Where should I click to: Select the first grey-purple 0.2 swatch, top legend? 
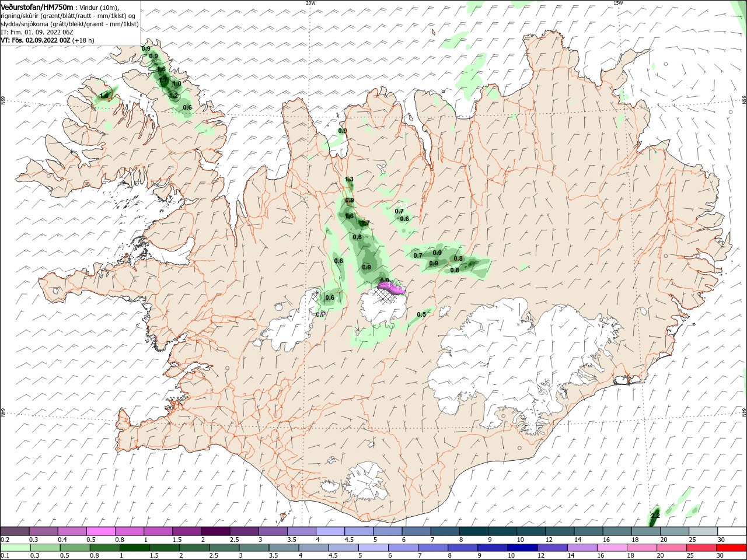15,531
